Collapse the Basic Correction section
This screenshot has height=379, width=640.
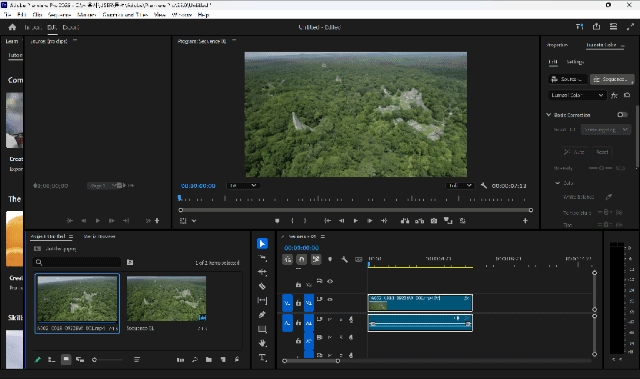(549, 115)
